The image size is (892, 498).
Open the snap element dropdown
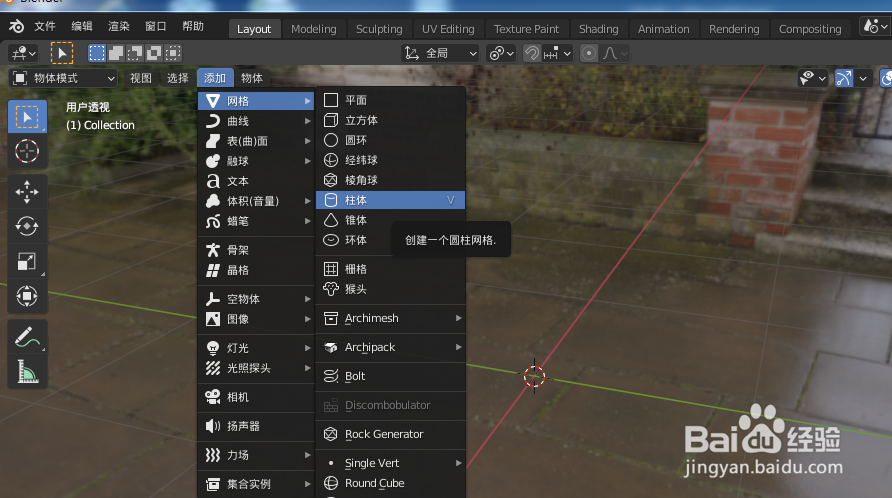[558, 53]
